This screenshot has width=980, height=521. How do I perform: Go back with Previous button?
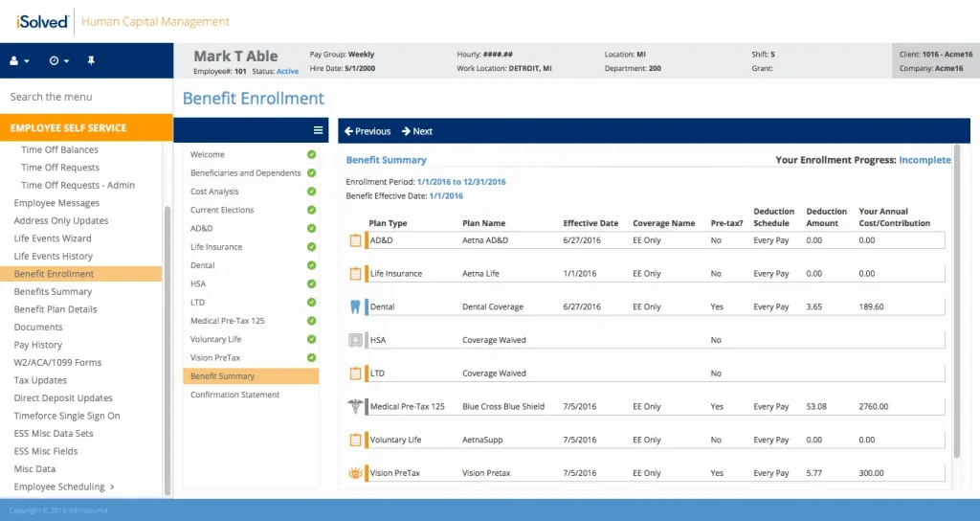(367, 130)
